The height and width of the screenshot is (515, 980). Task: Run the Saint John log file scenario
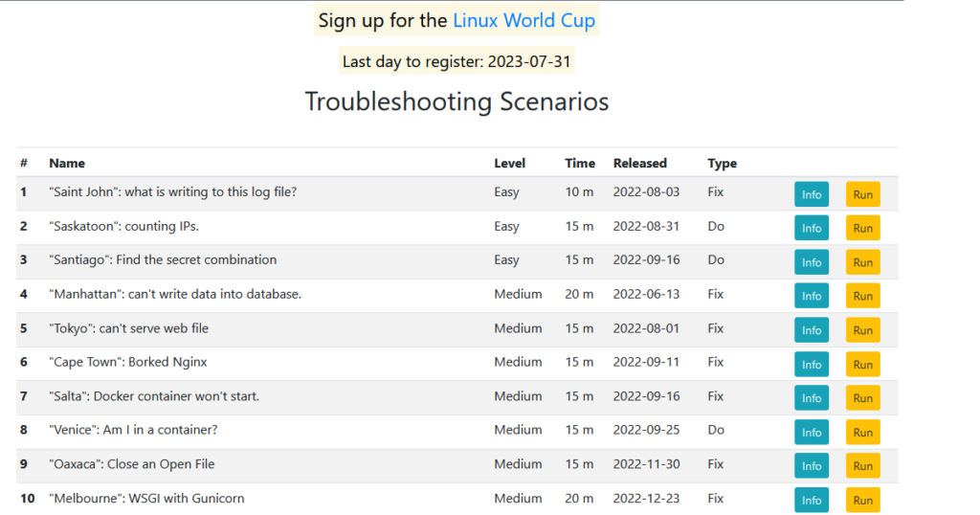pos(862,194)
